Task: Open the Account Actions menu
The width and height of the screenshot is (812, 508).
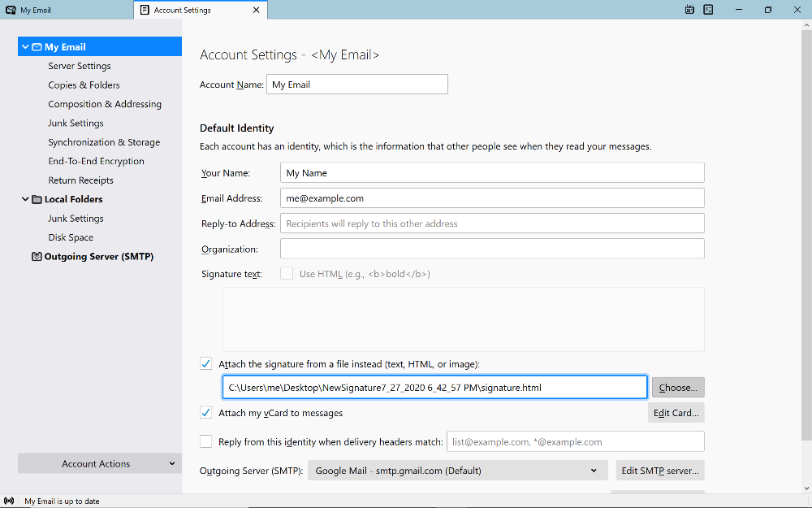Action: coord(100,463)
